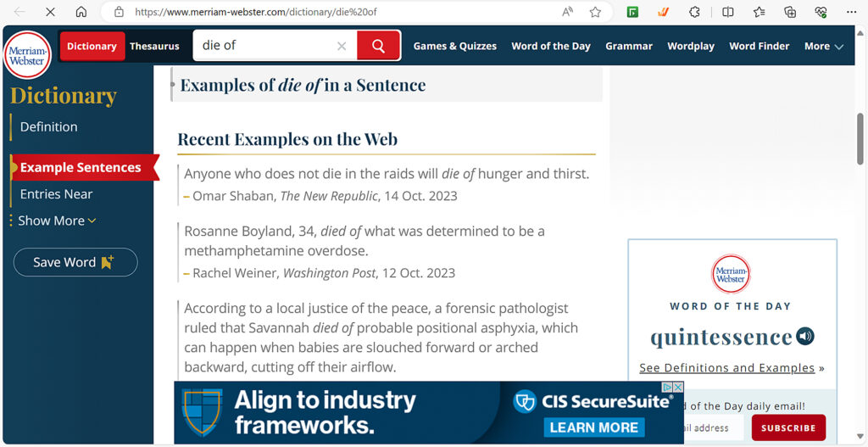Close the CIS SecureSuite ad

tap(677, 387)
